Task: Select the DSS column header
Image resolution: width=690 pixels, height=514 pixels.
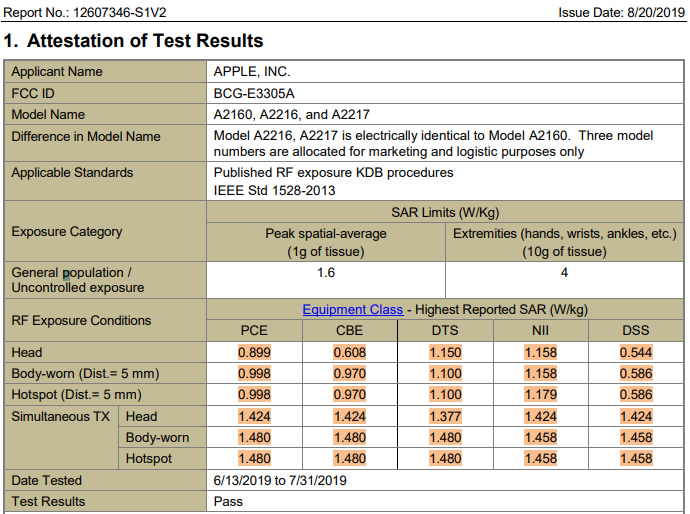Action: (636, 331)
